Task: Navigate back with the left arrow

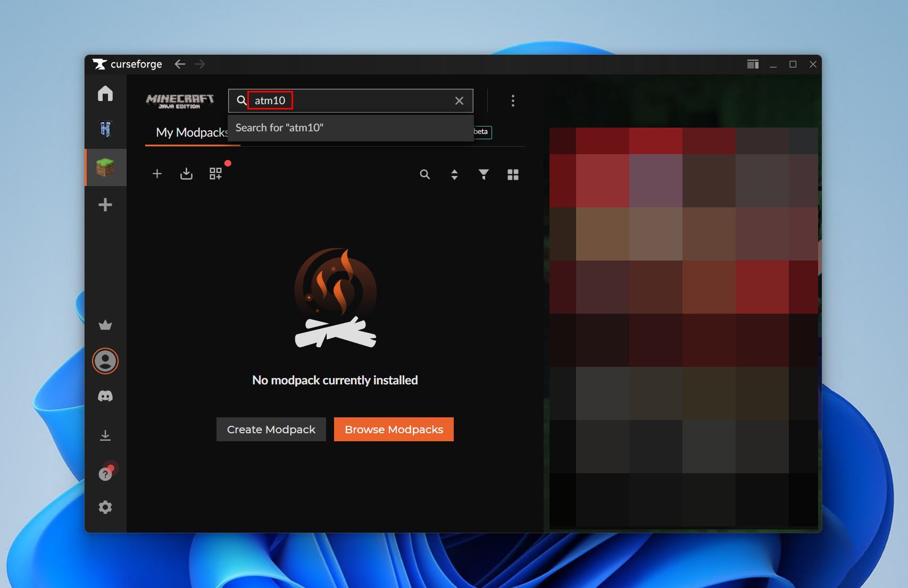Action: pyautogui.click(x=180, y=64)
